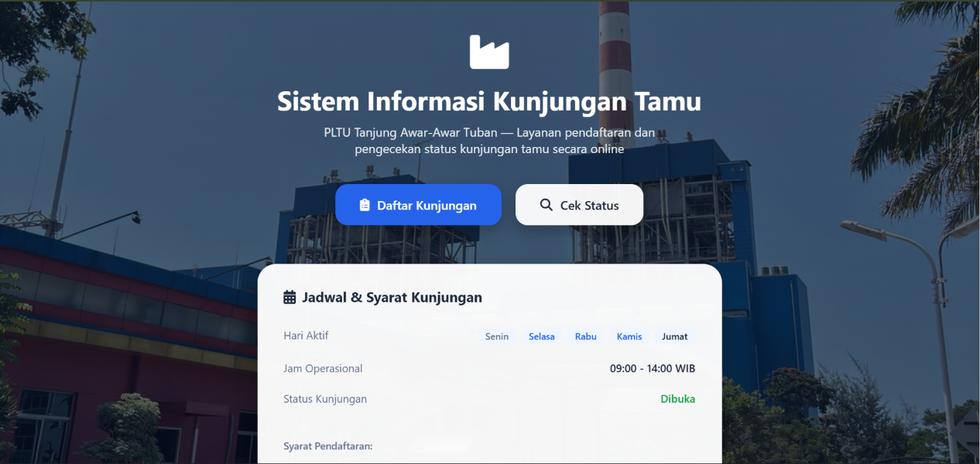Click the green Dibuka status text
The width and height of the screenshot is (980, 464).
[678, 399]
